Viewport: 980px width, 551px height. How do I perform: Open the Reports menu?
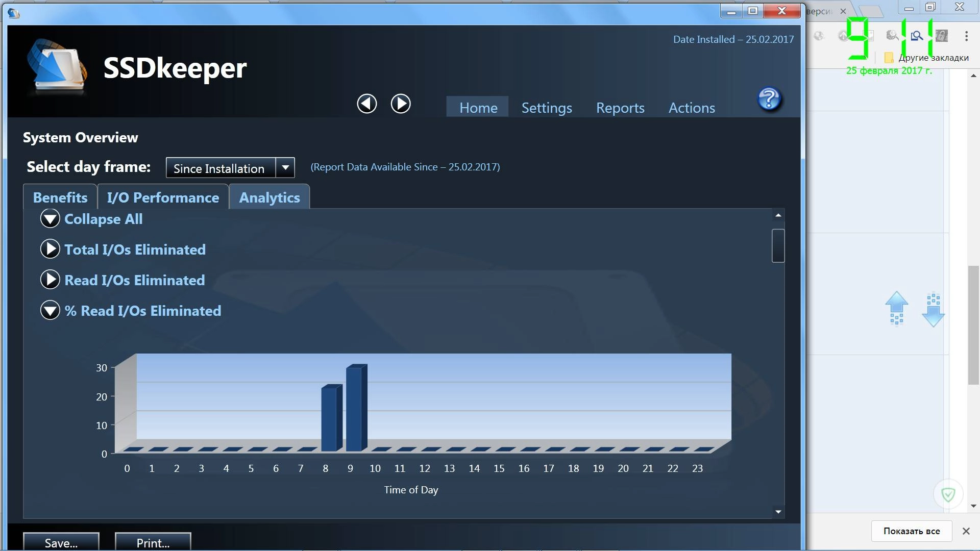tap(620, 108)
